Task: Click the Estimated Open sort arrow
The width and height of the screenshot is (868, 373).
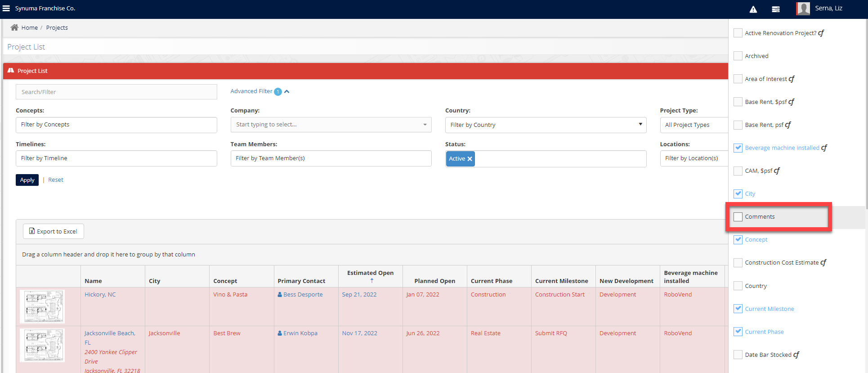Action: pos(372,280)
